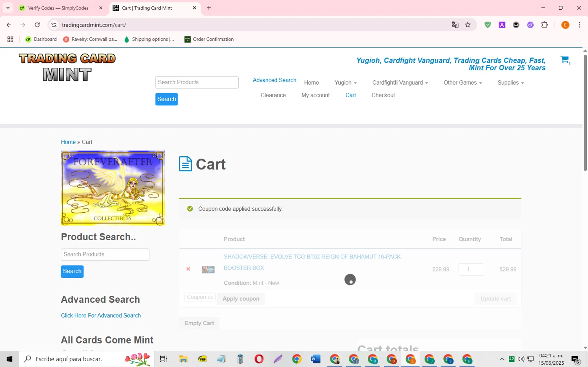Expand the Supplies dropdown menu
This screenshot has width=588, height=367.
(x=510, y=83)
